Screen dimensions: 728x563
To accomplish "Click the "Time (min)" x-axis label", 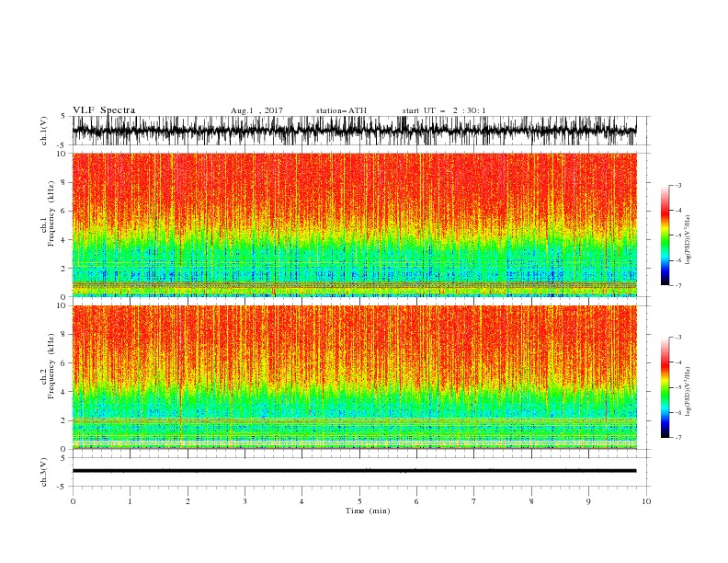I will click(x=368, y=511).
